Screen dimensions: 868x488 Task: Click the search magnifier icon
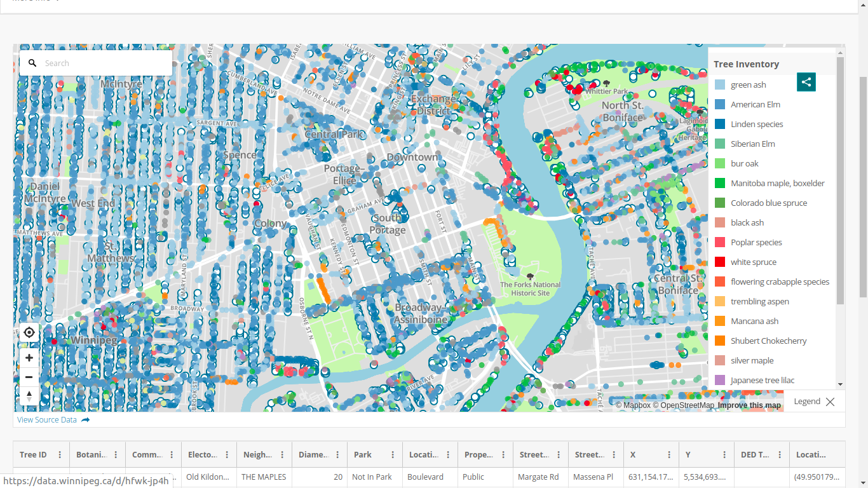pyautogui.click(x=33, y=63)
